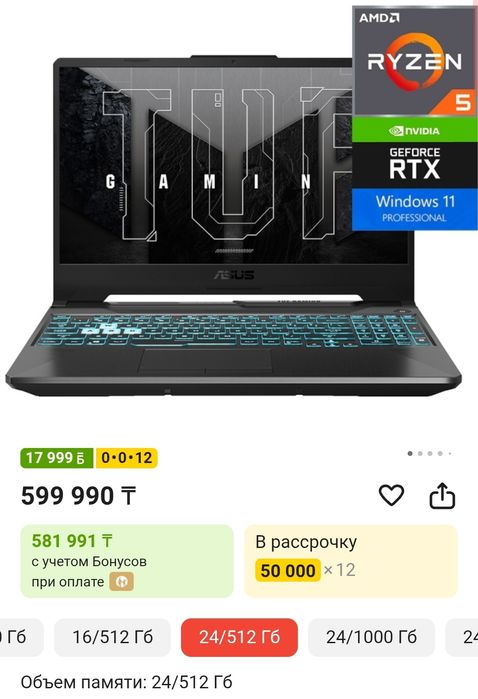Viewport: 478px width, 699px height.
Task: Tap the yellow 0·0·12 installment badge
Action: pos(127,458)
